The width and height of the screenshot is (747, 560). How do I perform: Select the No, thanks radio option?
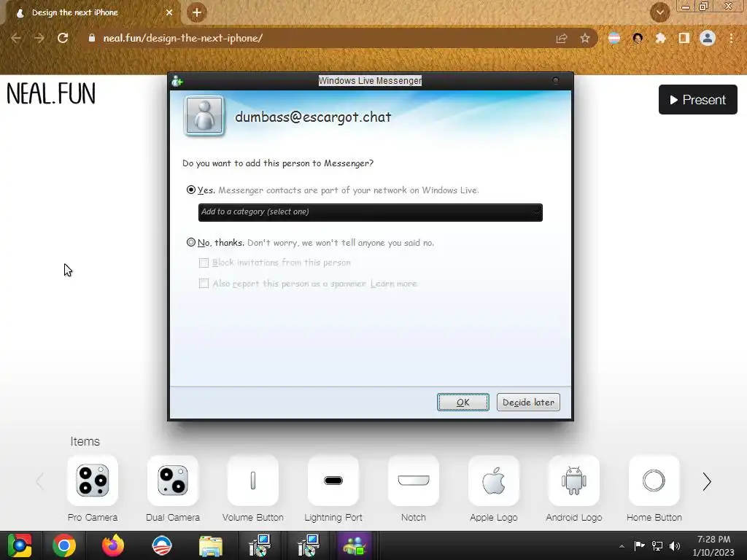[191, 242]
